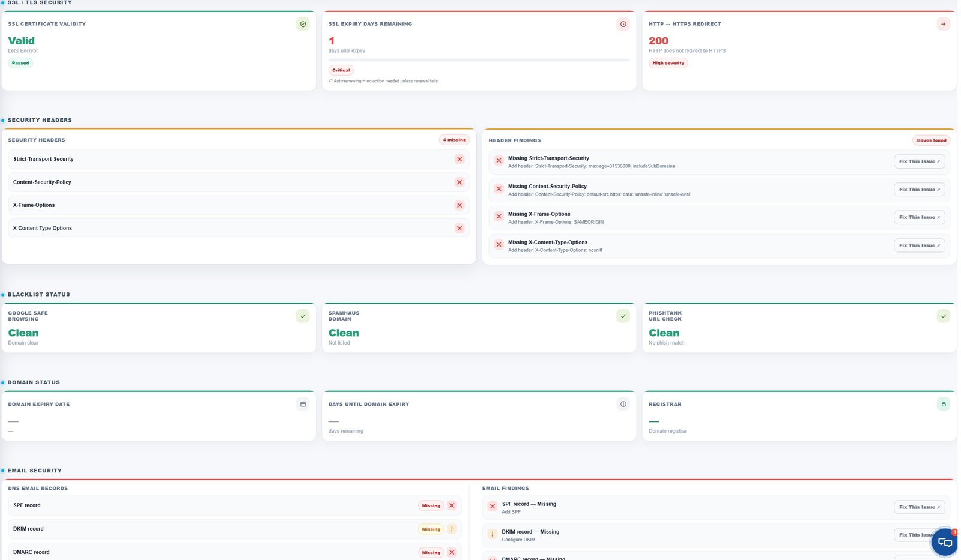Image resolution: width=961 pixels, height=560 pixels.
Task: Open the chat support bubble
Action: pyautogui.click(x=944, y=542)
